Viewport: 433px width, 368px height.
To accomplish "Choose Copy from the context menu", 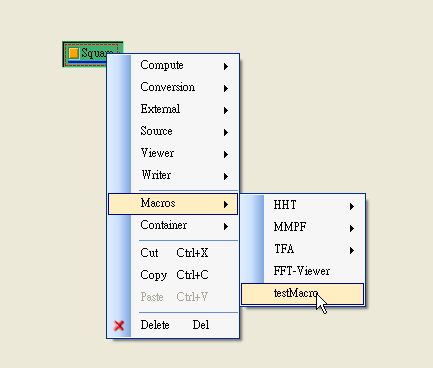I will tap(173, 275).
